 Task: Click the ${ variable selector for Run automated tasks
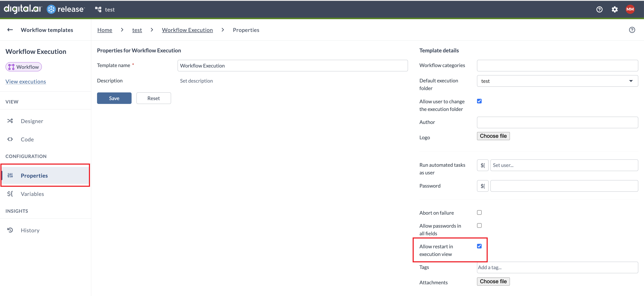pyautogui.click(x=483, y=165)
